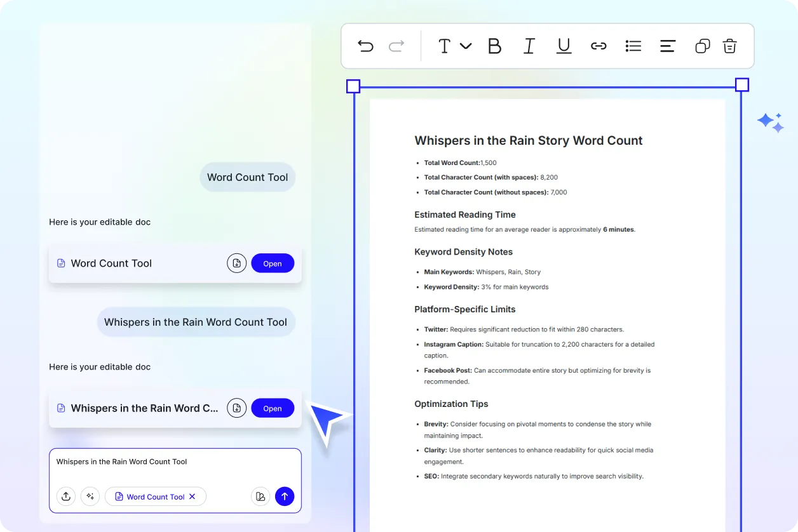Duplicate the document with the copy icon
This screenshot has width=798, height=532.
pos(702,46)
